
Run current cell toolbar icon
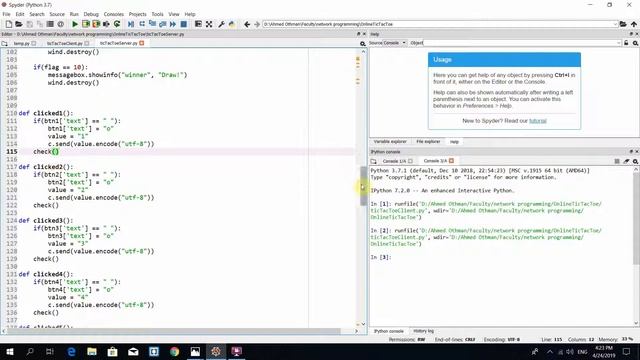tap(86, 24)
